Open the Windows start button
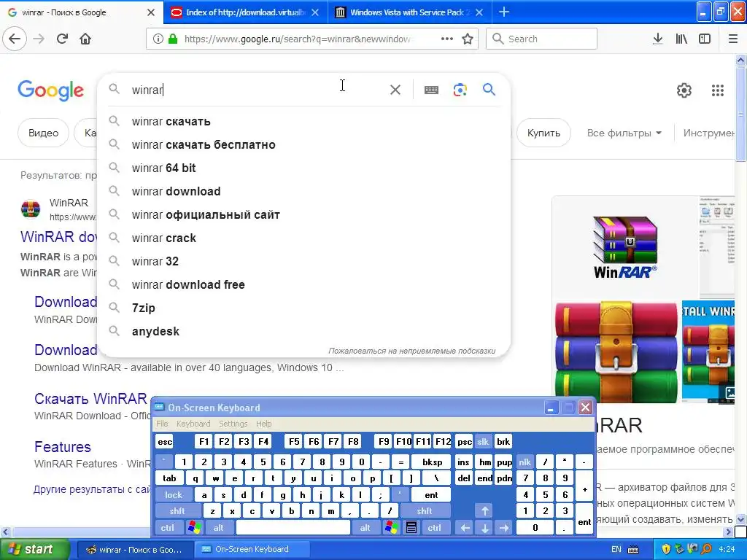747x560 pixels. click(35, 549)
